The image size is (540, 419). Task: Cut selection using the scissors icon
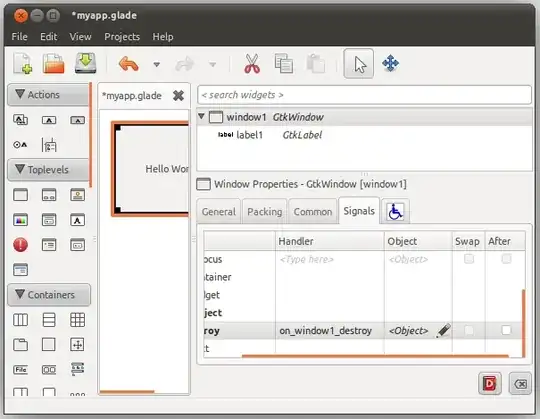tap(252, 64)
